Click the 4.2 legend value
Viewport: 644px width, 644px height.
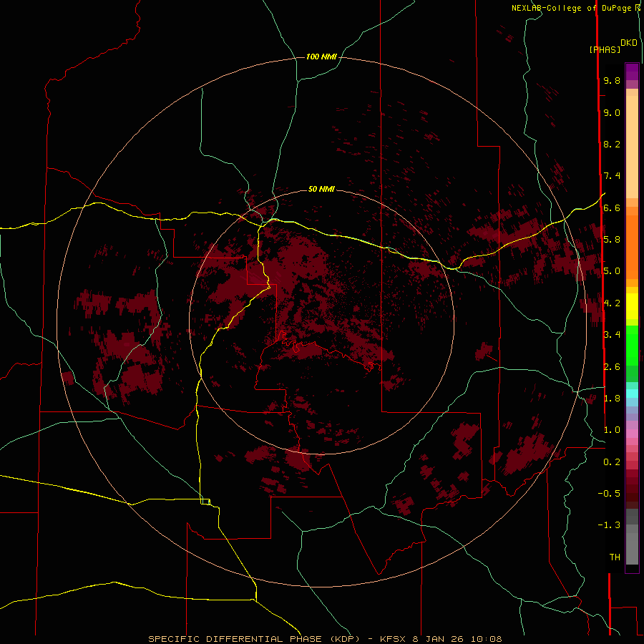pos(612,303)
